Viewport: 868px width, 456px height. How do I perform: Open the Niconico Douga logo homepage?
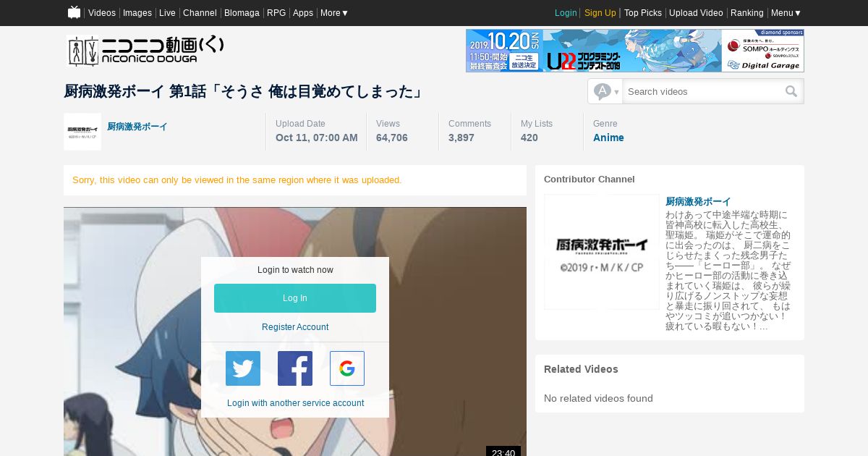(x=145, y=51)
